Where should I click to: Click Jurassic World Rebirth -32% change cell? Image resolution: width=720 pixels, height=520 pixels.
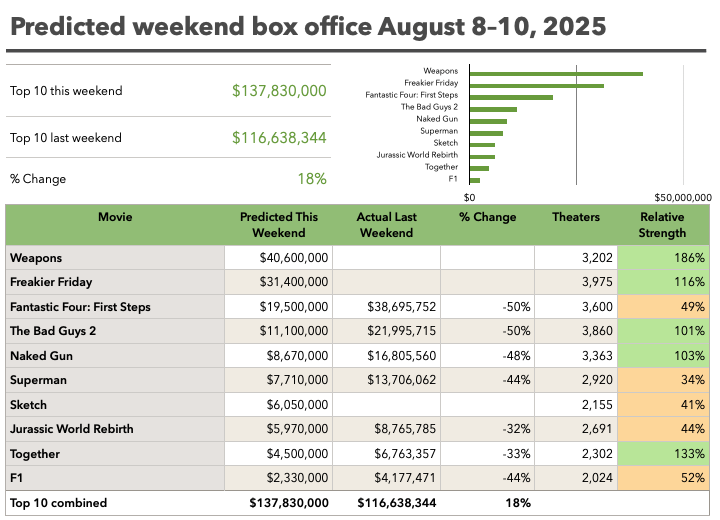tap(487, 429)
